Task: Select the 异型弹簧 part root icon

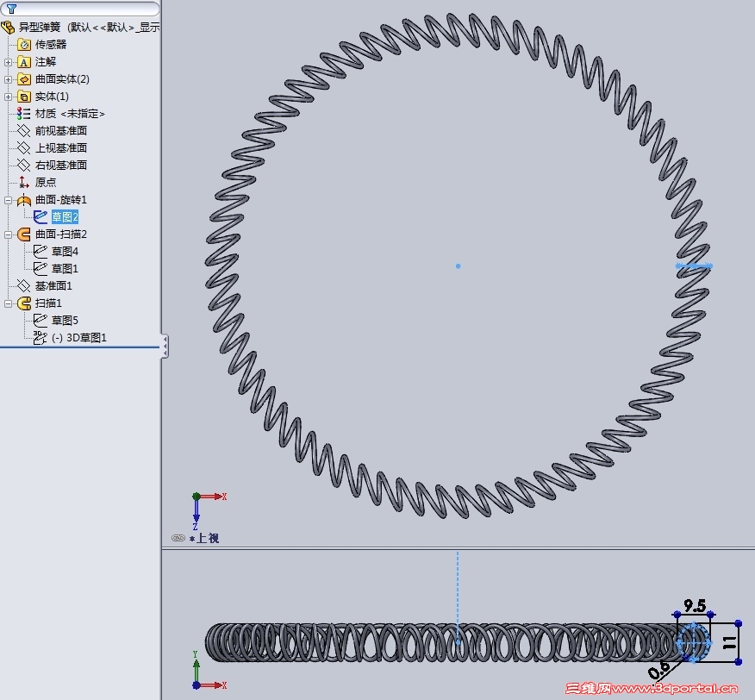Action: point(8,27)
